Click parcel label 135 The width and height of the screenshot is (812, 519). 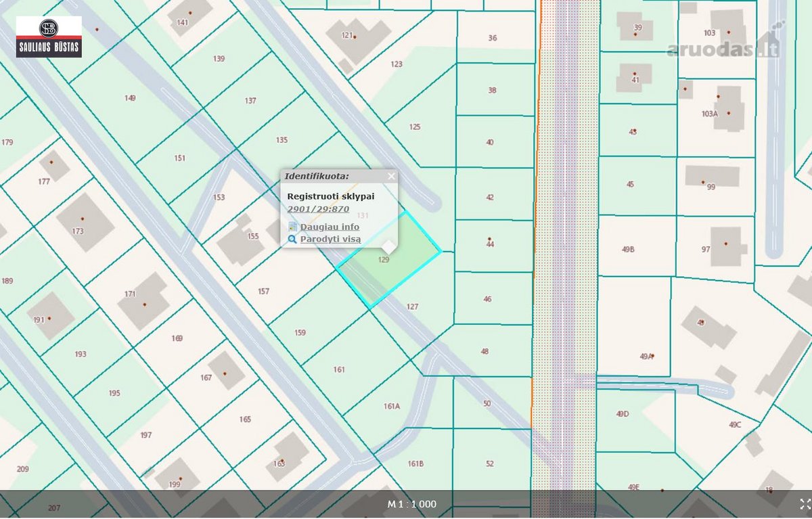click(x=281, y=140)
